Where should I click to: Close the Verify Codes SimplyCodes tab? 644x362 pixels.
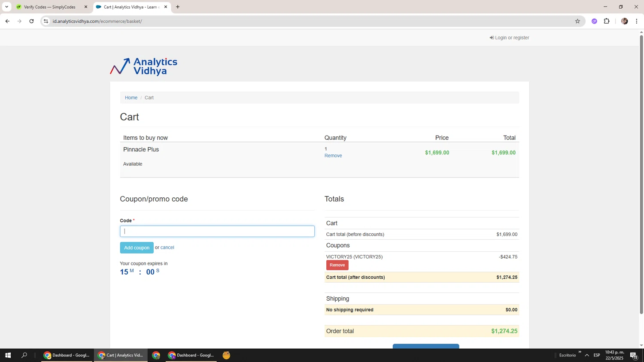pos(85,7)
